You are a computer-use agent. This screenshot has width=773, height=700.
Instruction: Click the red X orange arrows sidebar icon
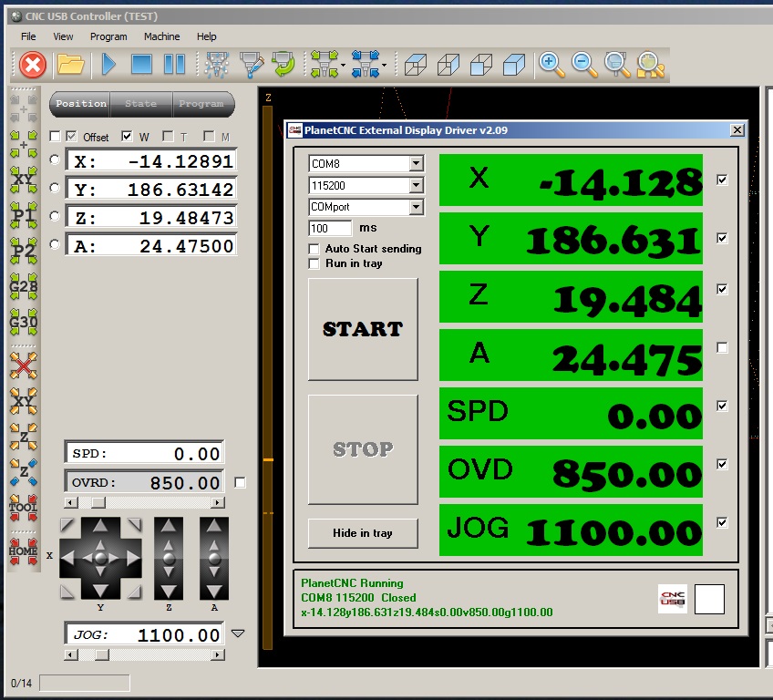[x=23, y=365]
